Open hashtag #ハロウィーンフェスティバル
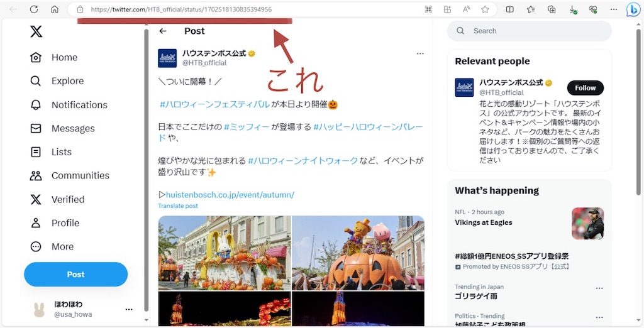Screen dimensions: 644x328 (x=214, y=104)
